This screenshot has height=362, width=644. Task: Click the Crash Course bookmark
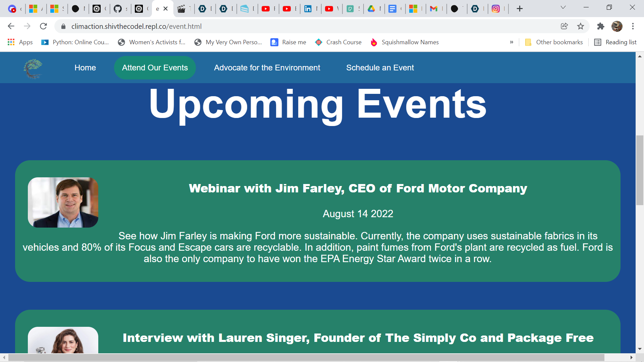pos(338,42)
